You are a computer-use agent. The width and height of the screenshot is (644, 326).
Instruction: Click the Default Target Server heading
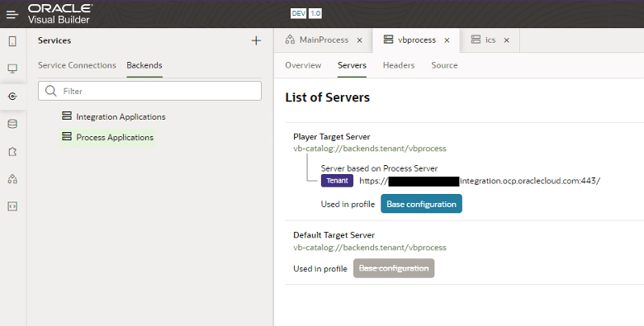click(x=334, y=235)
